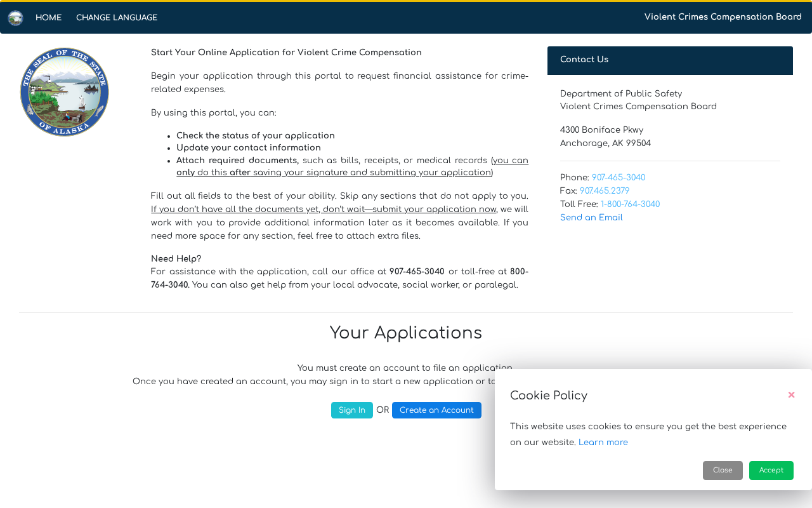Accept the cookie policy
The width and height of the screenshot is (812, 508).
tap(771, 471)
